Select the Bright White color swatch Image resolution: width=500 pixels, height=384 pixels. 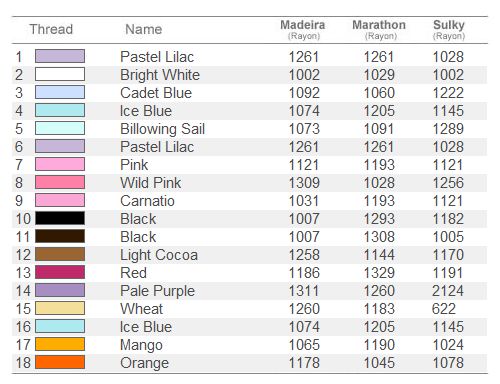(x=60, y=74)
